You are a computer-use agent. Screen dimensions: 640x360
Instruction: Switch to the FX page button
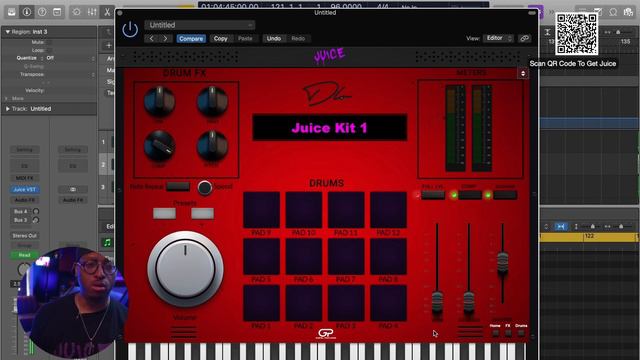(508, 333)
